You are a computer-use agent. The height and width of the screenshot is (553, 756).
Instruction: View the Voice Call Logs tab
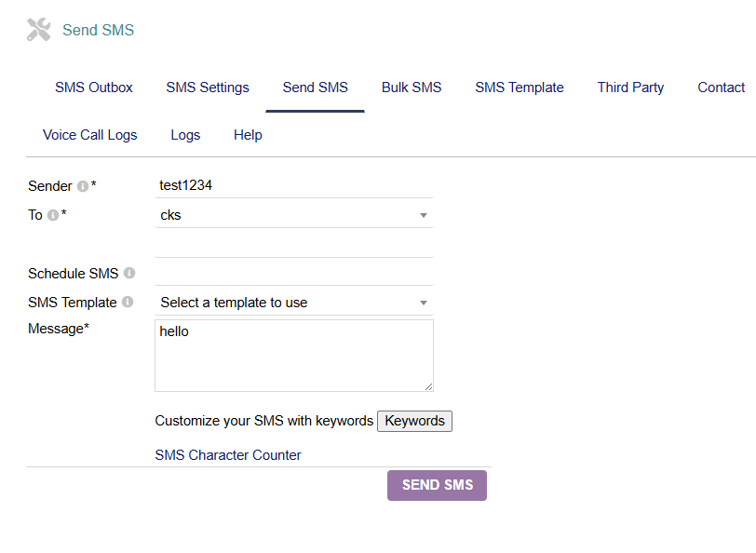click(90, 135)
